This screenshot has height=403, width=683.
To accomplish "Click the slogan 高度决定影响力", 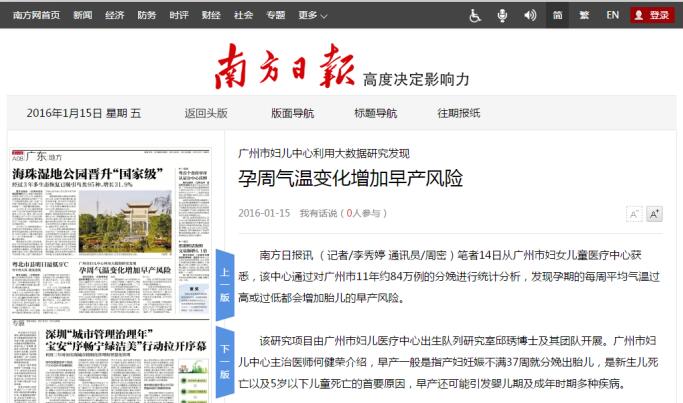I will click(416, 79).
